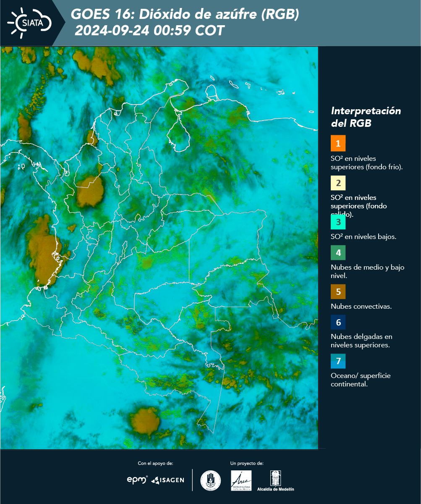Click the EPM logo in footer
This screenshot has height=504, width=421.
137,480
